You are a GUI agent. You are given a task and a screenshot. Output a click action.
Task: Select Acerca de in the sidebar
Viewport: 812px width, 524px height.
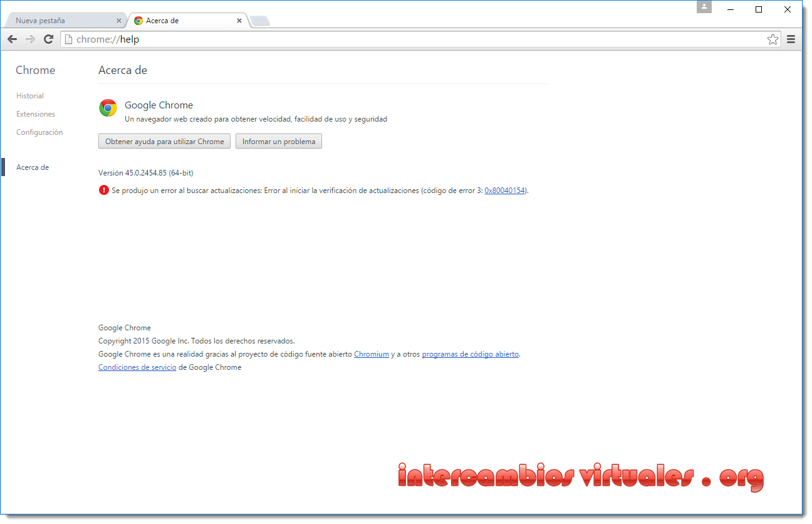[33, 167]
